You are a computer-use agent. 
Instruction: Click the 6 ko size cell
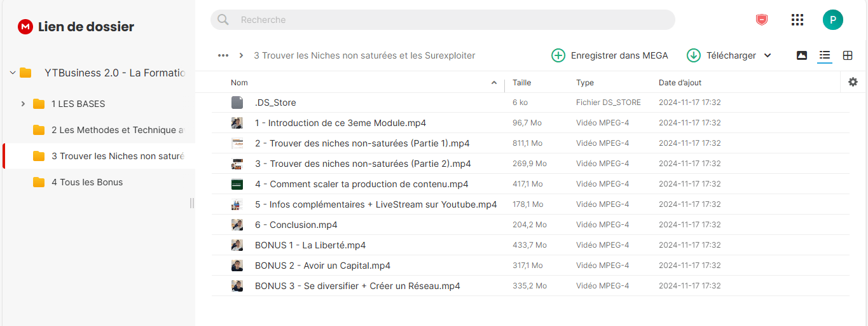(520, 103)
